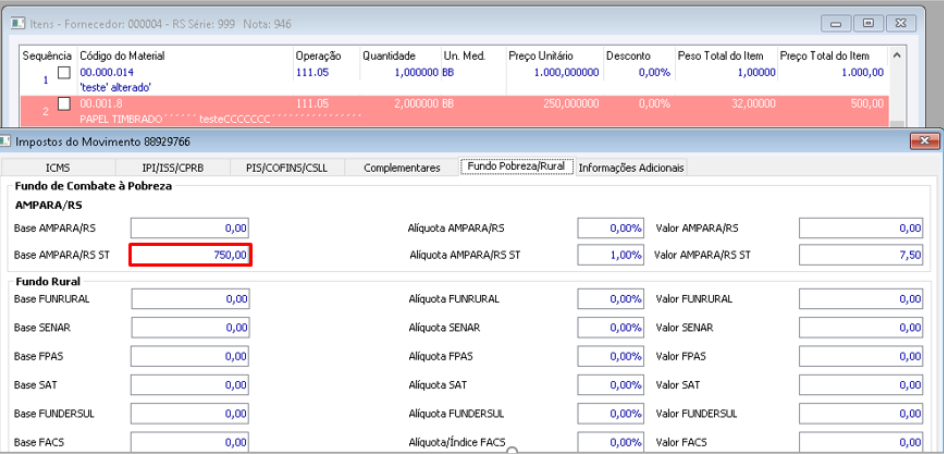The height and width of the screenshot is (454, 944).
Task: Click total price 500,00 in row 2
Action: [x=867, y=104]
